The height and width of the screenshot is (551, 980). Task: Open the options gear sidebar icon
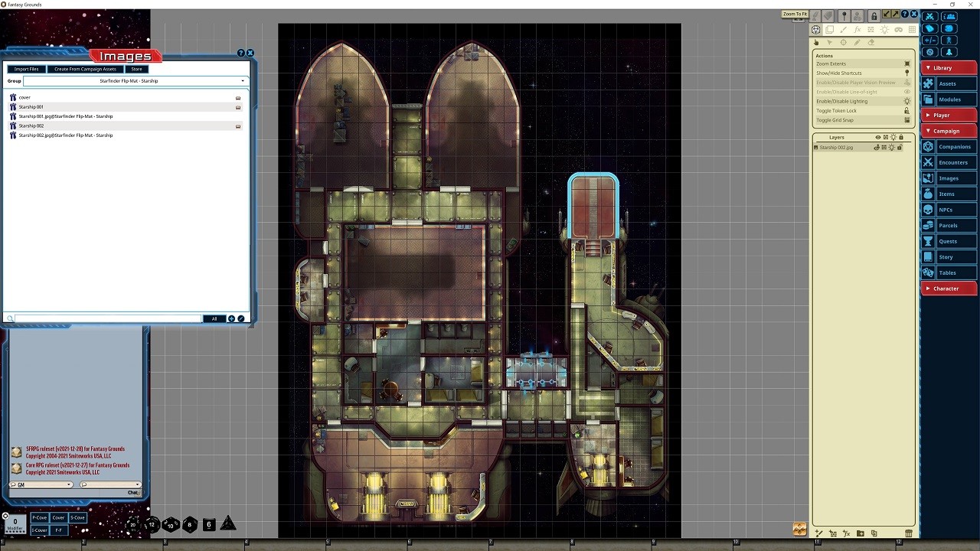click(x=930, y=52)
